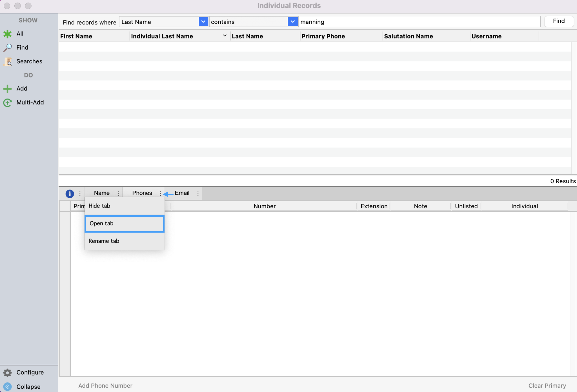The height and width of the screenshot is (392, 577).
Task: Open the Configure gear icon
Action: click(x=7, y=373)
